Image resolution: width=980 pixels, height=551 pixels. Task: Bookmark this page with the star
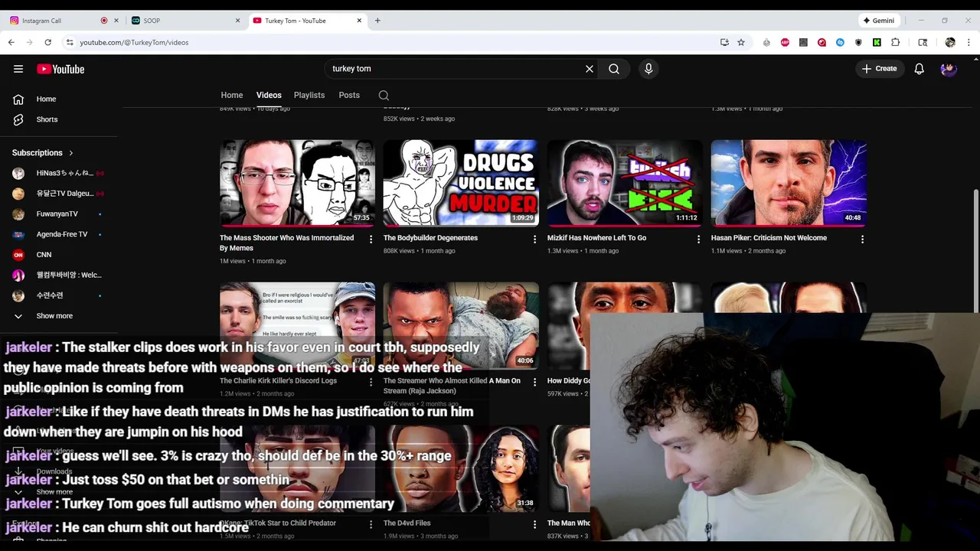(741, 42)
